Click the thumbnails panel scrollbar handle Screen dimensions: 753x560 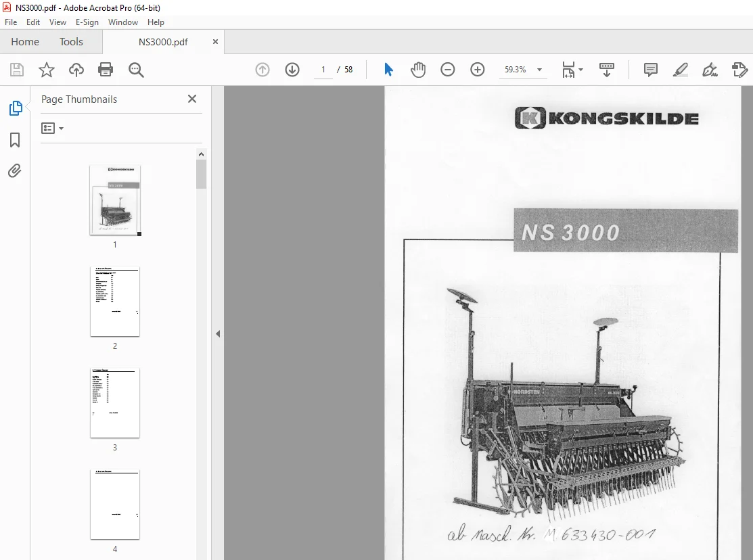201,174
